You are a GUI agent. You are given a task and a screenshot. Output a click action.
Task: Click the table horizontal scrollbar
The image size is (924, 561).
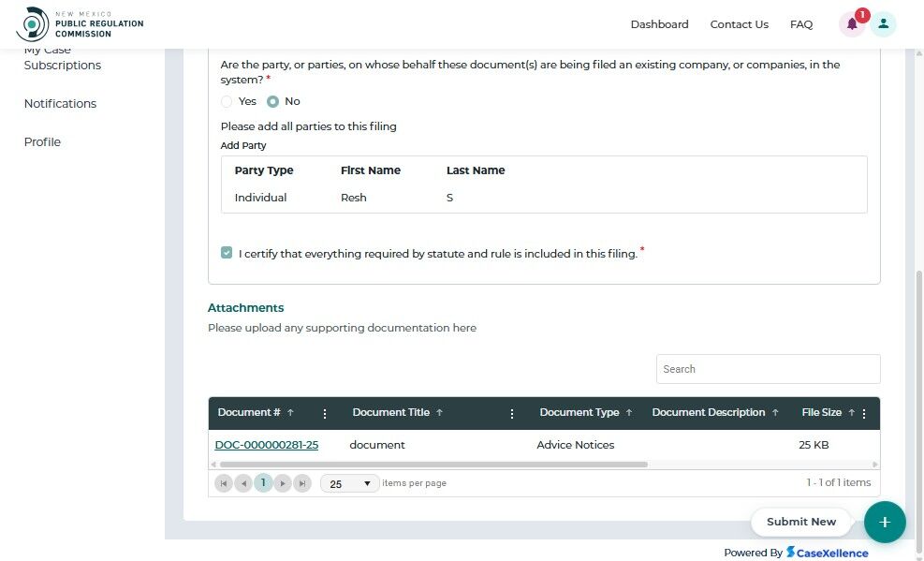(x=433, y=465)
